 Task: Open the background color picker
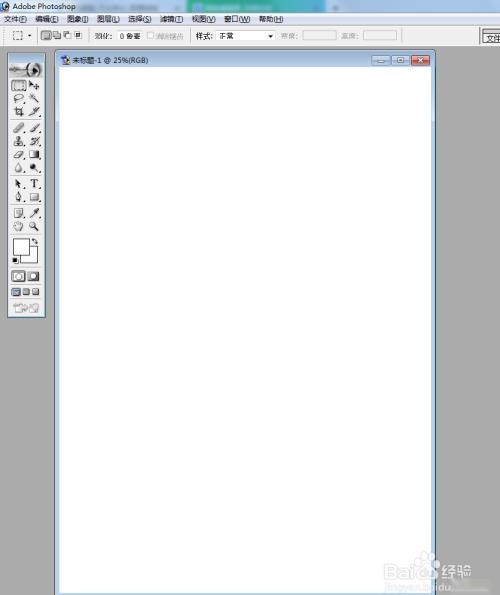32,257
